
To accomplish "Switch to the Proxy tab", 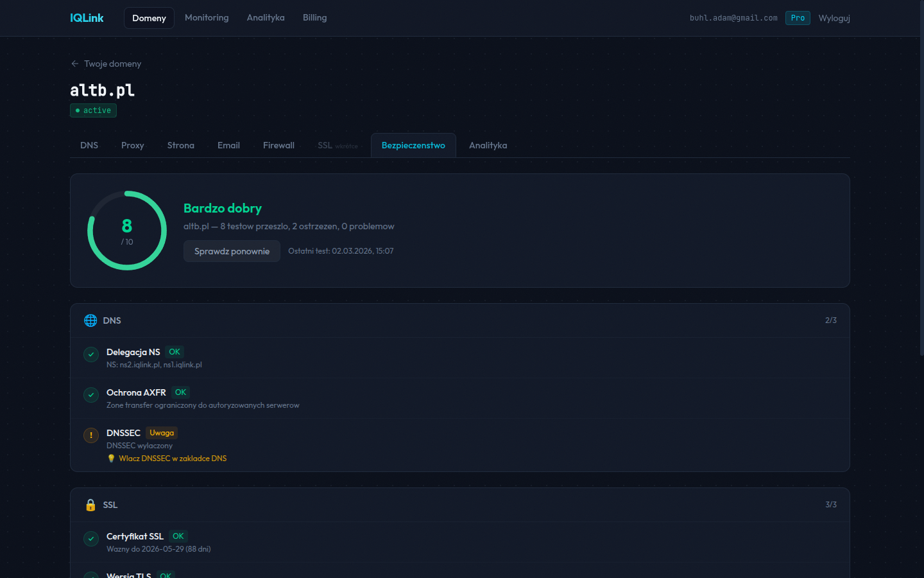I will point(132,146).
